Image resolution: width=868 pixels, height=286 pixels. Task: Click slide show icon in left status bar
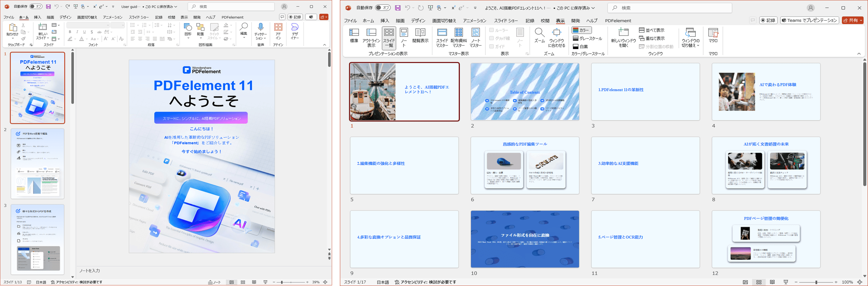pos(266,282)
